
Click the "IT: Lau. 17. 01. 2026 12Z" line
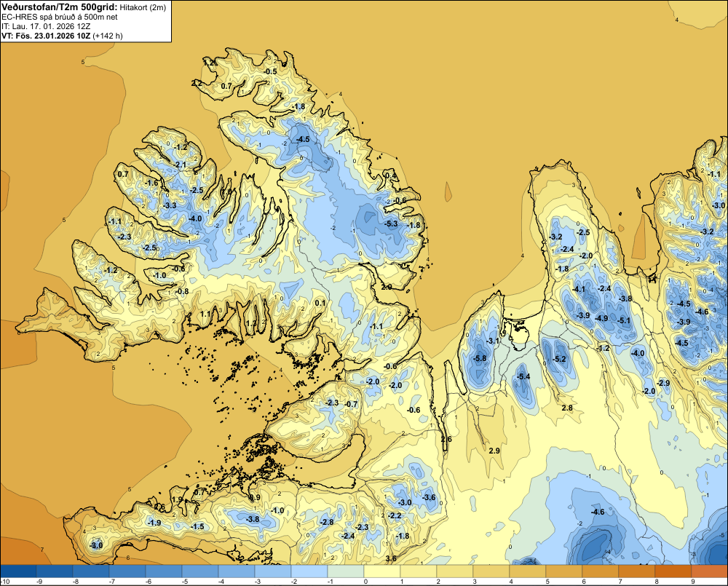(x=46, y=26)
